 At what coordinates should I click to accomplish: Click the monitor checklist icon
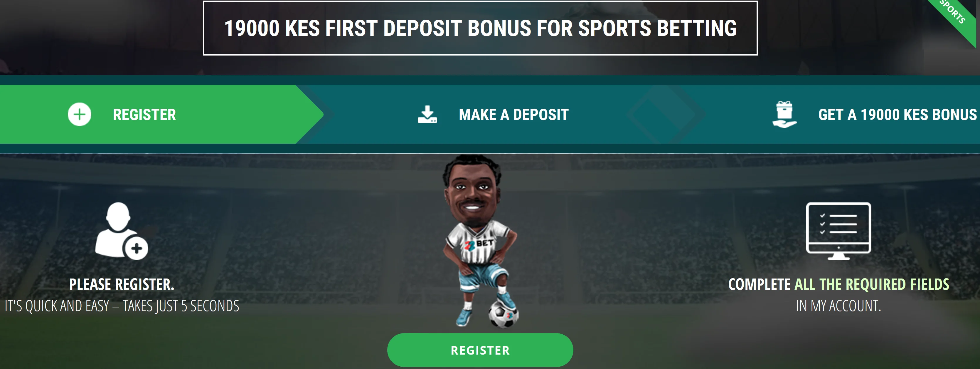pyautogui.click(x=838, y=231)
